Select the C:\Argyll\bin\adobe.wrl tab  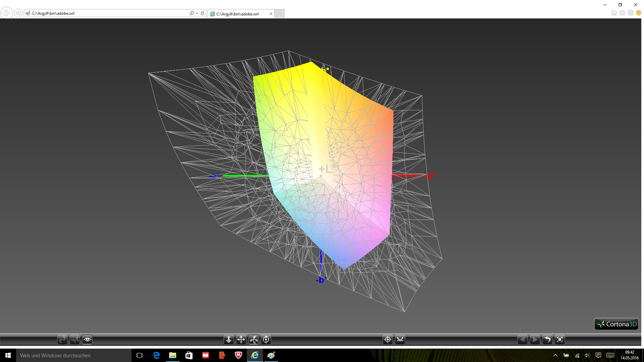pos(237,14)
